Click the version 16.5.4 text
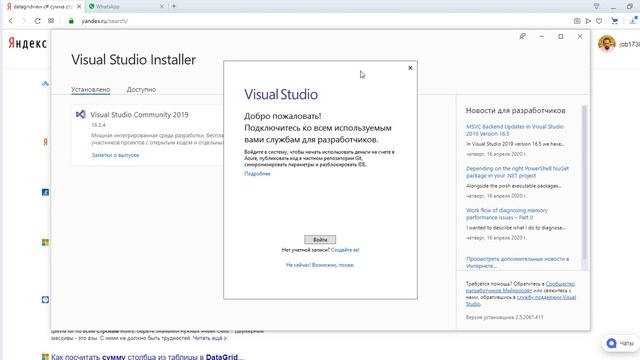 coord(98,125)
